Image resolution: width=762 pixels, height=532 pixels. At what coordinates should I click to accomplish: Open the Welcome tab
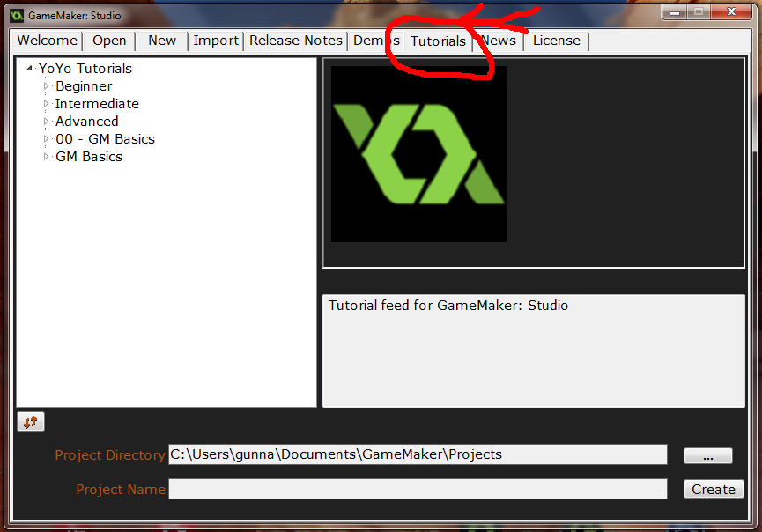tap(48, 41)
